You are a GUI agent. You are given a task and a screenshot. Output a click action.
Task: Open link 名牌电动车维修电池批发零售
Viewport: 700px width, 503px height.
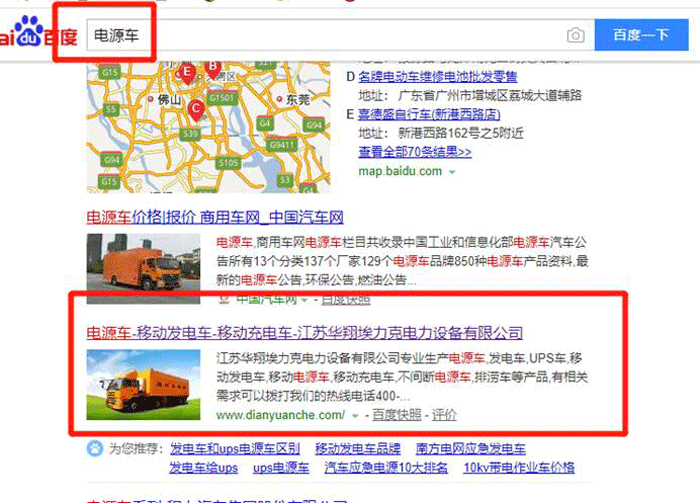pyautogui.click(x=438, y=77)
